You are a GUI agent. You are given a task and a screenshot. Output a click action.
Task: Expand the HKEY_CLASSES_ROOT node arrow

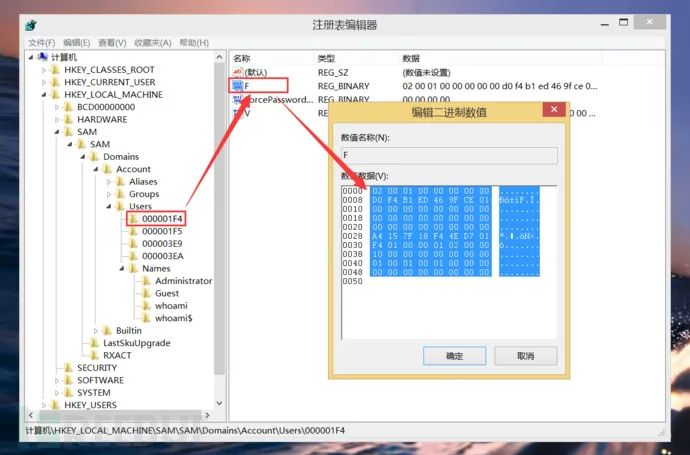point(44,70)
